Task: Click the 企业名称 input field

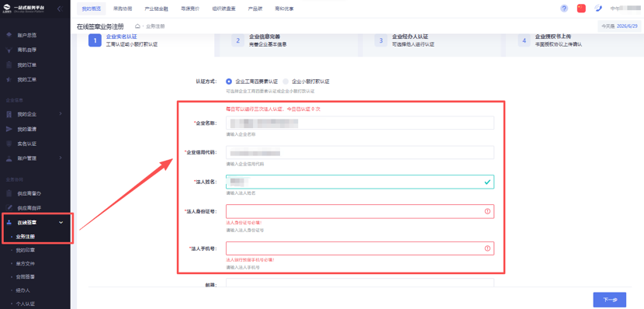Action: [x=360, y=123]
